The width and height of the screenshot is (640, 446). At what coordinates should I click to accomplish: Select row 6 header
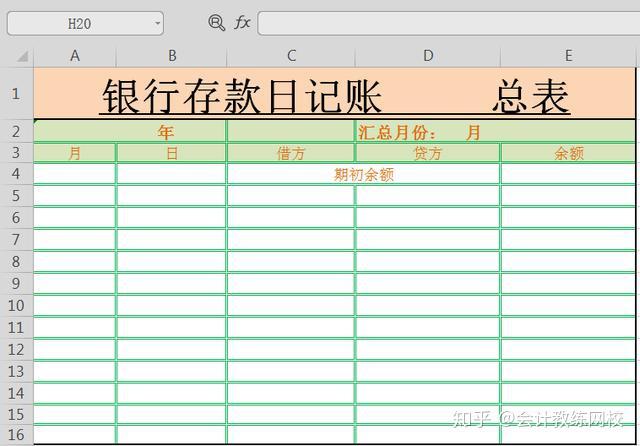[x=16, y=218]
